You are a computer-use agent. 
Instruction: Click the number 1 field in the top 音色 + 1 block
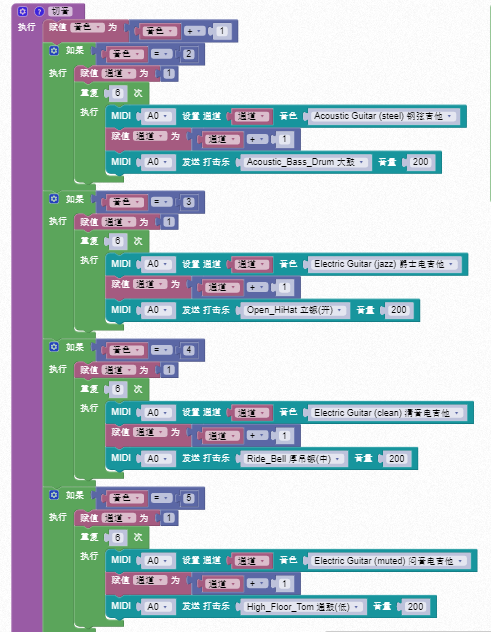[222, 31]
